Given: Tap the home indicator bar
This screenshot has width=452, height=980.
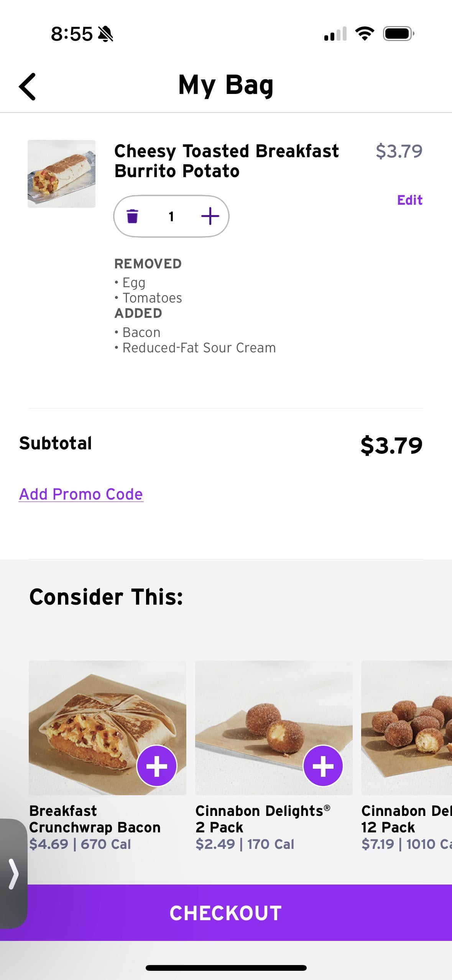Looking at the screenshot, I should click(226, 968).
